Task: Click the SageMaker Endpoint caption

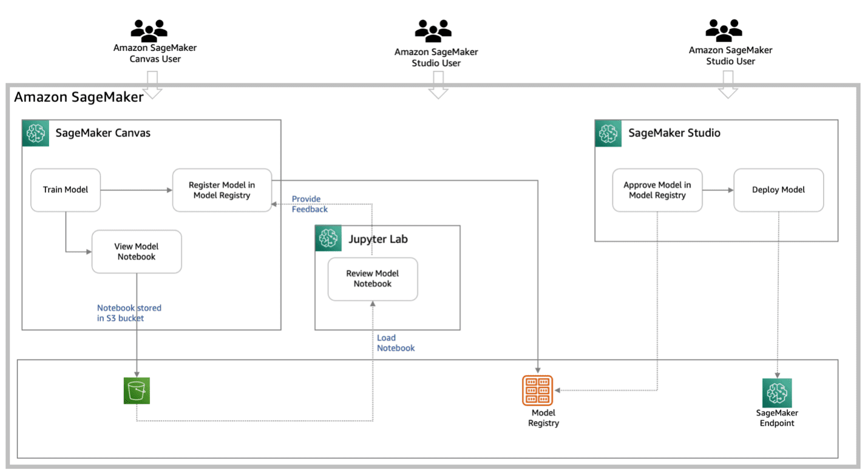Action: click(x=777, y=418)
